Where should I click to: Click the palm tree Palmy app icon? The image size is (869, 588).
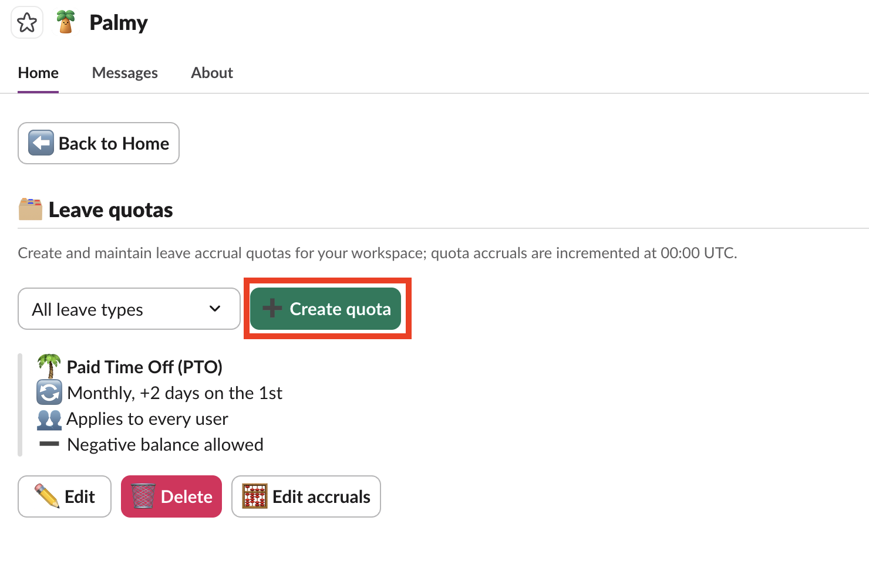point(65,22)
